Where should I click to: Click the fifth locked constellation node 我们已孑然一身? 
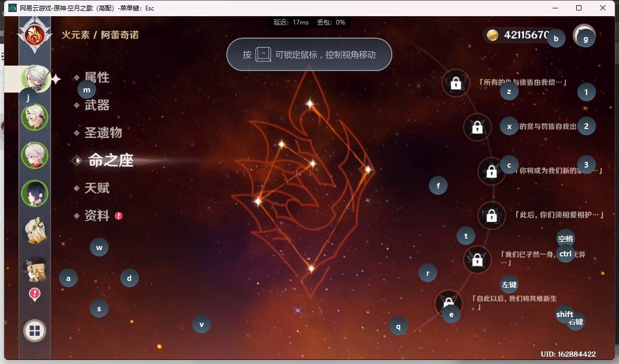(x=477, y=260)
